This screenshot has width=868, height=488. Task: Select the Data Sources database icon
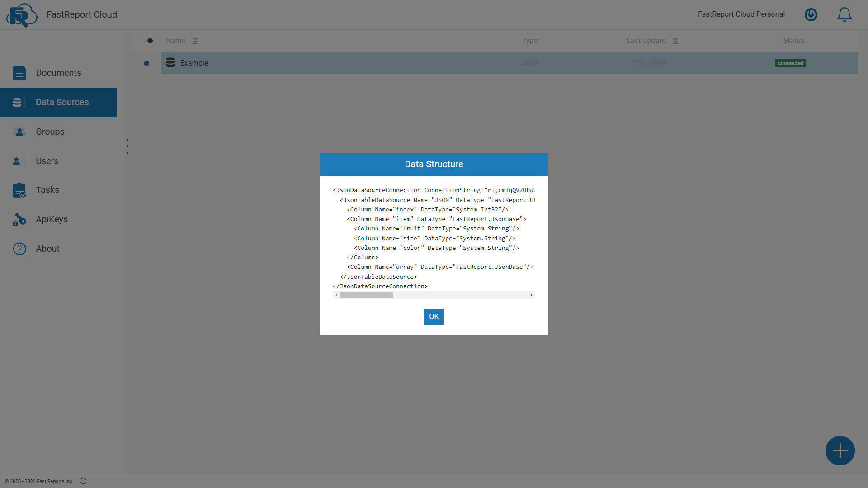18,102
